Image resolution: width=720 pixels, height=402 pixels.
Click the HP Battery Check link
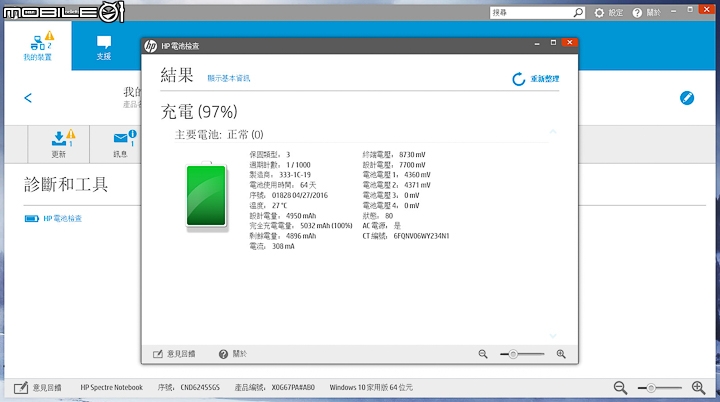coord(62,219)
